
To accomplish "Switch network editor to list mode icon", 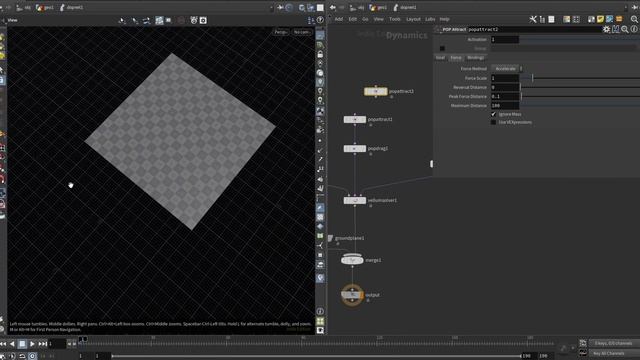I will click(x=551, y=19).
